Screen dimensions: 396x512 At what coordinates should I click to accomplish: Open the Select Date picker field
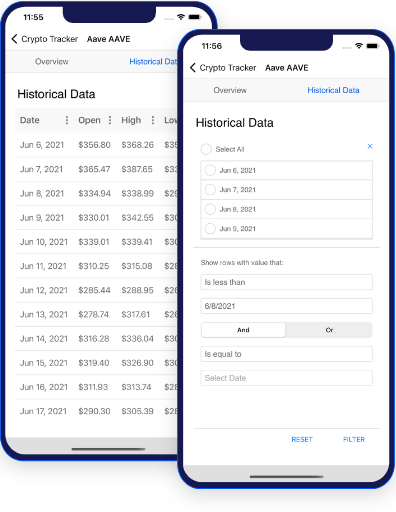pyautogui.click(x=286, y=378)
